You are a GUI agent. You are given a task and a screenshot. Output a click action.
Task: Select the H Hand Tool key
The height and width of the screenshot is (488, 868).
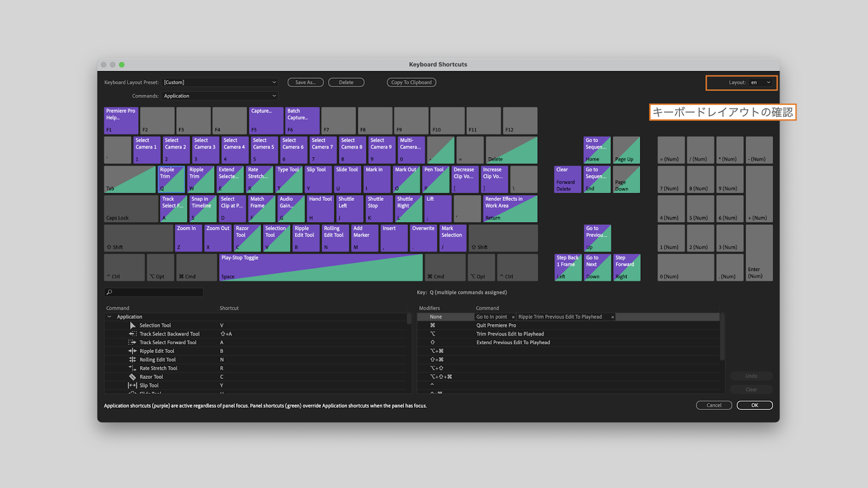[321, 209]
